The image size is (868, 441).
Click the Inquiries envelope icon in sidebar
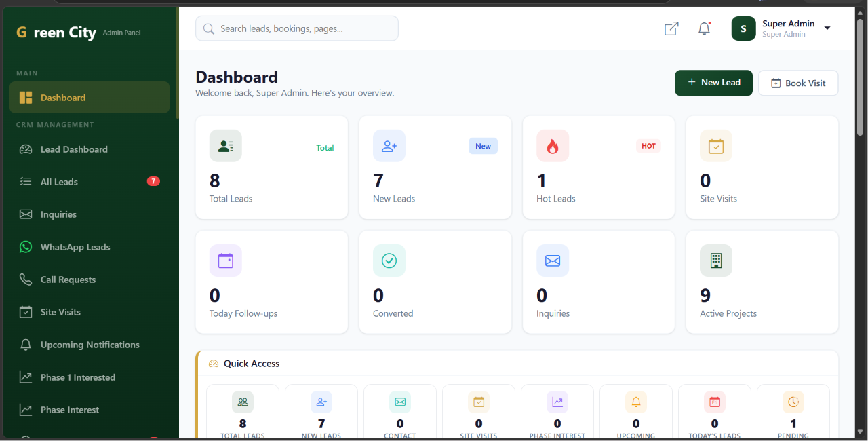26,214
